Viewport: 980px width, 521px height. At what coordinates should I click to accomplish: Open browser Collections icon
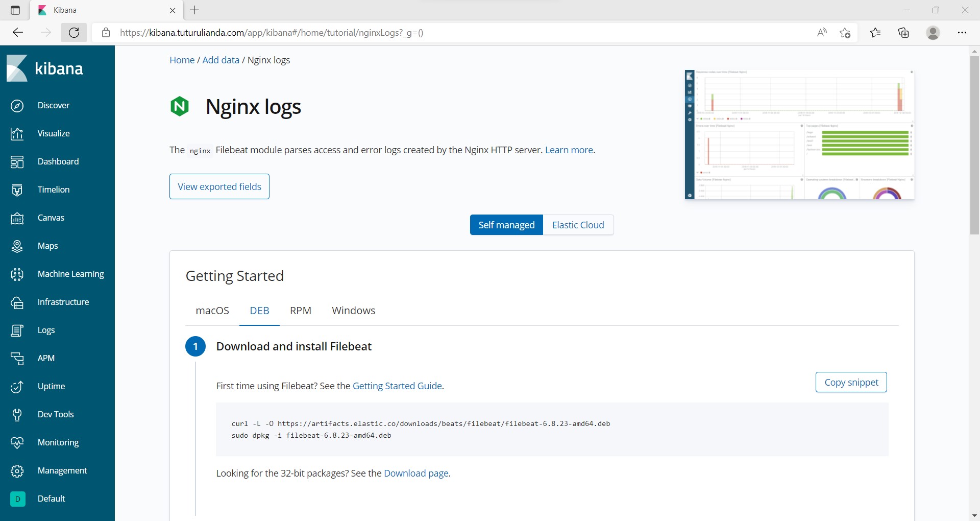(x=903, y=33)
